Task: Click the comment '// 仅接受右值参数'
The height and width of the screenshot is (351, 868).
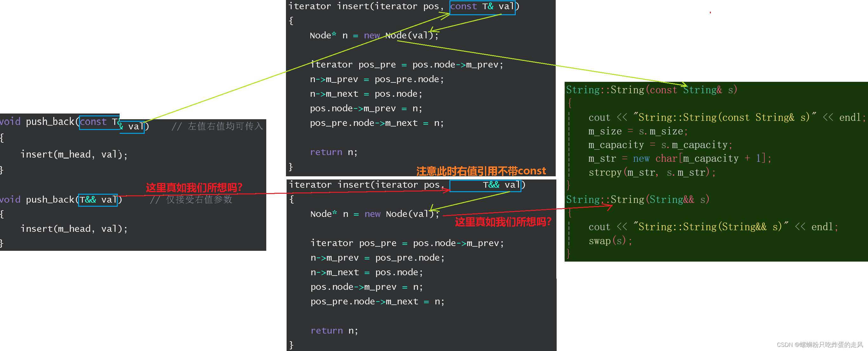Action: [191, 200]
